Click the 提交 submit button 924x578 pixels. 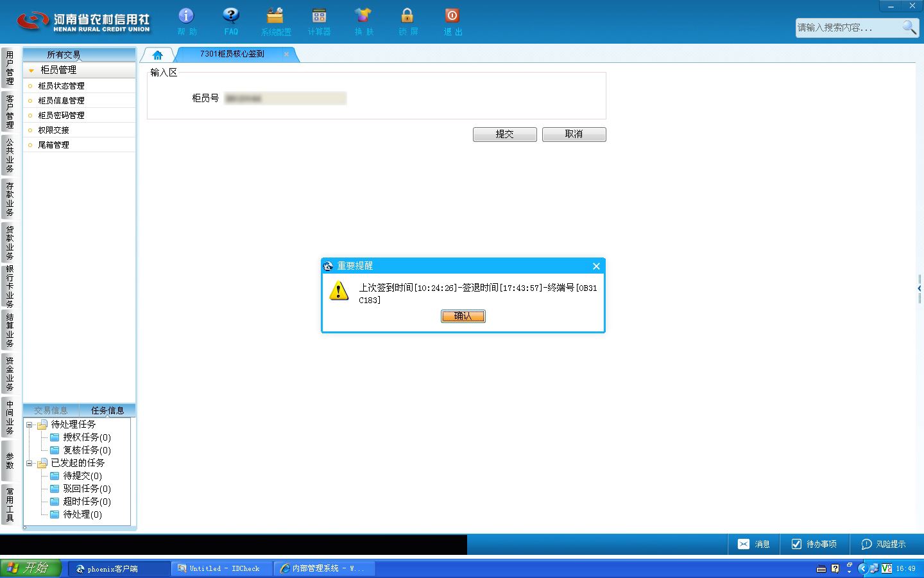tap(505, 134)
